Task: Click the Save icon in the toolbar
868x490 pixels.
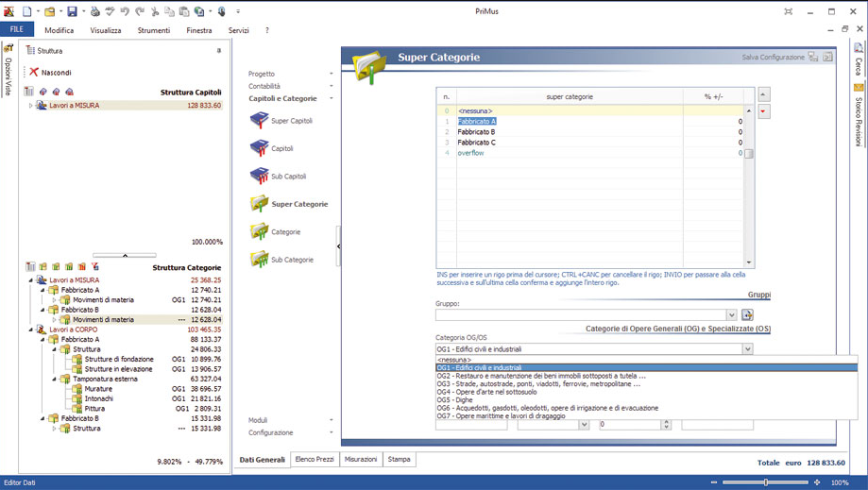Action: (x=72, y=11)
